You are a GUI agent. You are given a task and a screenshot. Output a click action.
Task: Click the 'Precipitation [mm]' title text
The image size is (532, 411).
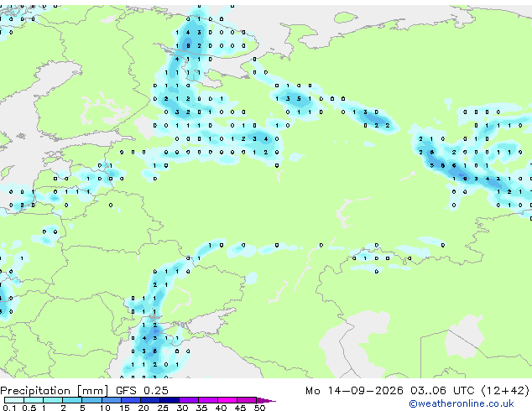[x=55, y=391]
